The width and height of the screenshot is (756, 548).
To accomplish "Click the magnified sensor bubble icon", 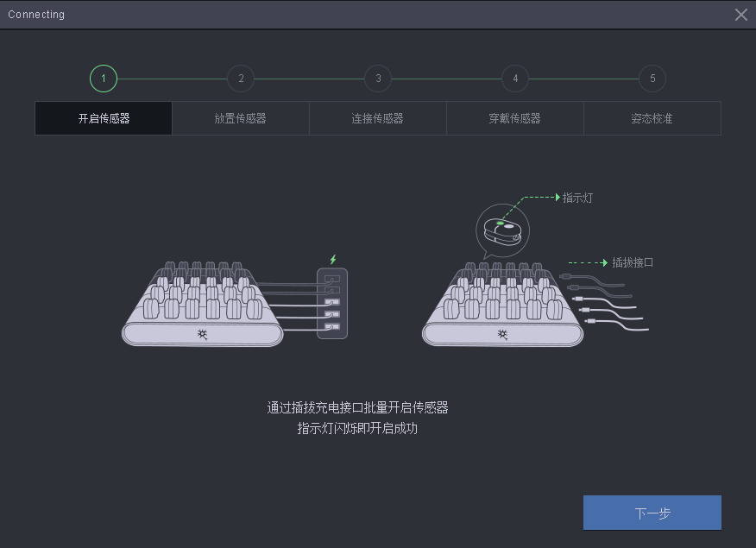I will click(502, 230).
